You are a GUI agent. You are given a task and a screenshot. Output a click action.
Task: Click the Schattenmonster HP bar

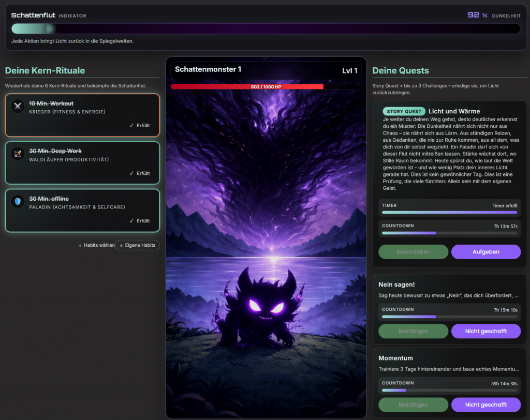pyautogui.click(x=265, y=86)
